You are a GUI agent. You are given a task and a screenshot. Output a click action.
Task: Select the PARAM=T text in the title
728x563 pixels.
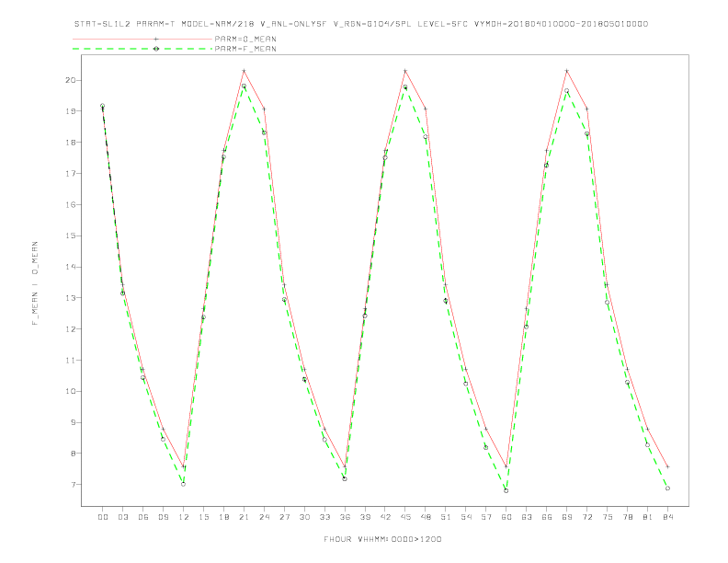[155, 24]
